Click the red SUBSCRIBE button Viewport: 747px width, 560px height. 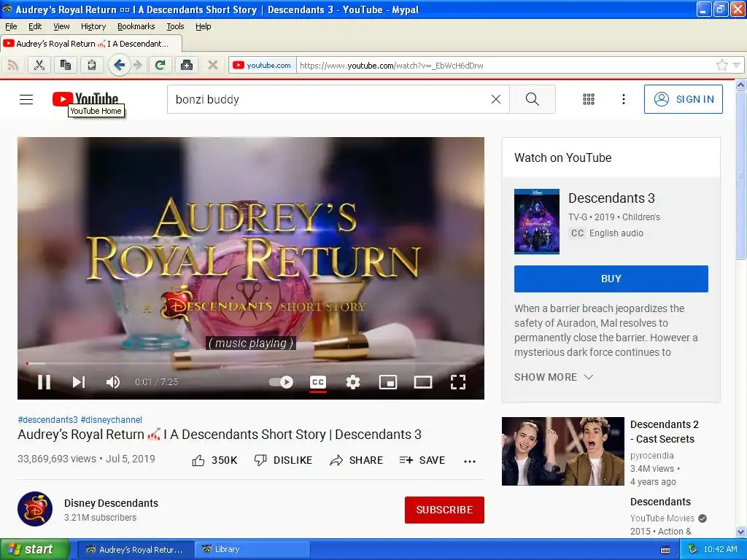tap(444, 510)
